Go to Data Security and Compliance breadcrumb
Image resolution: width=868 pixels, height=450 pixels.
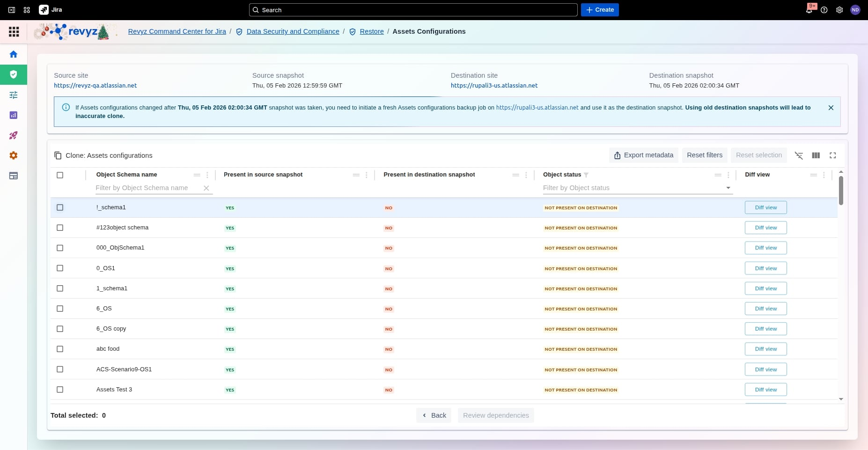[293, 31]
